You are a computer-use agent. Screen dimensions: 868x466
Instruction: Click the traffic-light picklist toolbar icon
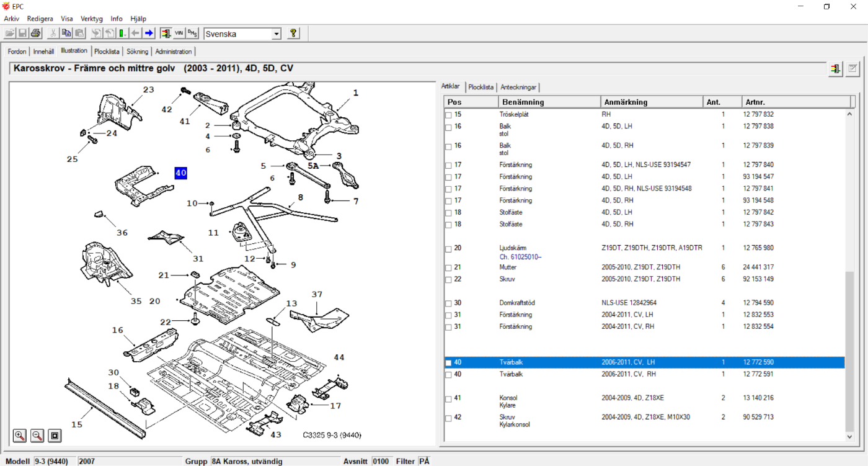point(166,33)
